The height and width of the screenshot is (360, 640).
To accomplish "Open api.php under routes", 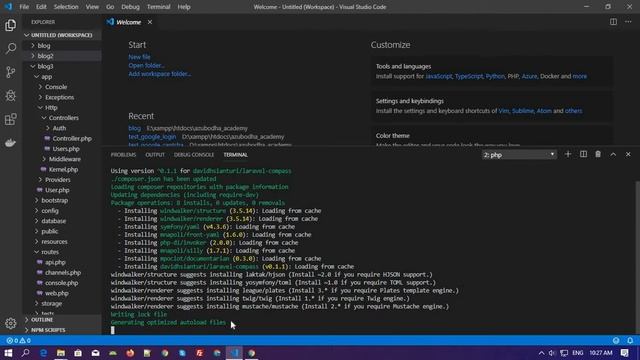I will click(55, 262).
